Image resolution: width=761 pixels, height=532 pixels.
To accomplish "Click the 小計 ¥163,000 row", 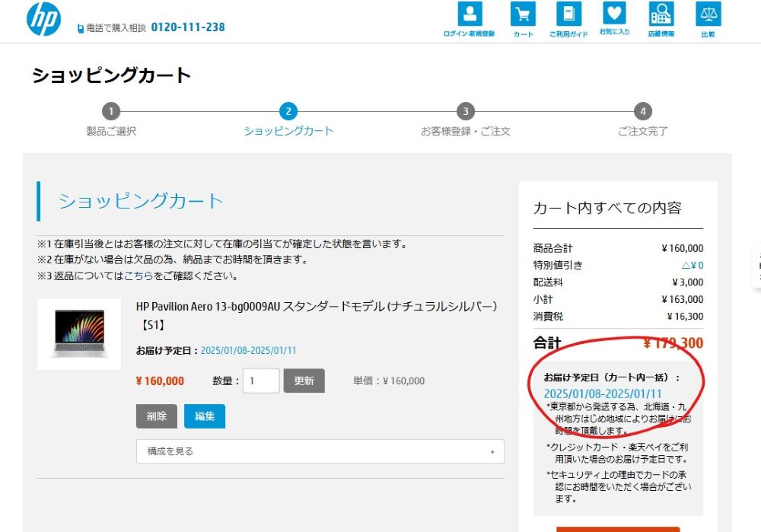I will coord(618,300).
